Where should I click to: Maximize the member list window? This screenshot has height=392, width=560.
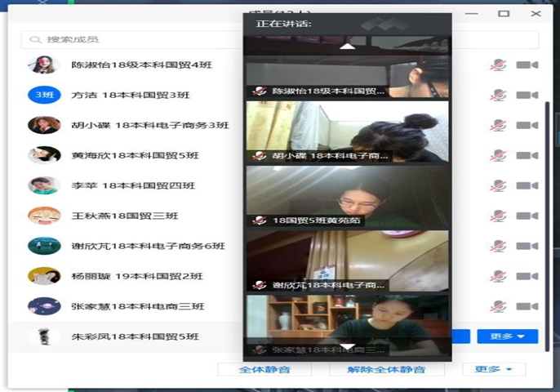pos(504,14)
